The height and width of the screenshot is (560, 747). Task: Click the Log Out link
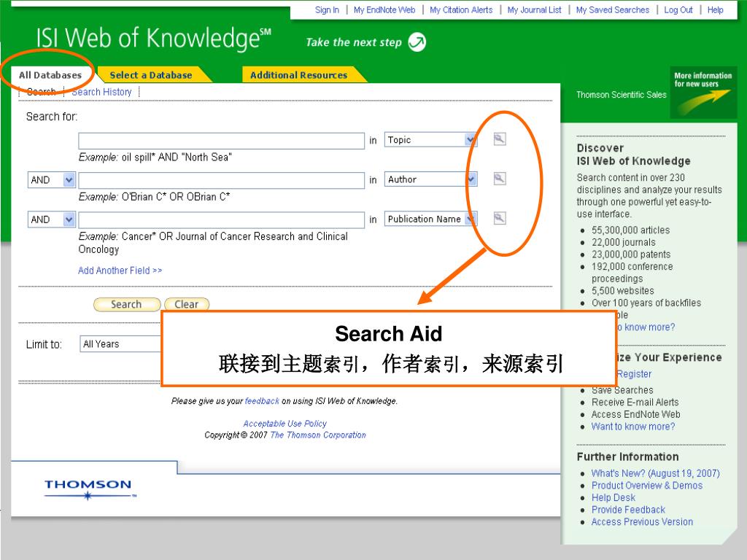(x=678, y=9)
